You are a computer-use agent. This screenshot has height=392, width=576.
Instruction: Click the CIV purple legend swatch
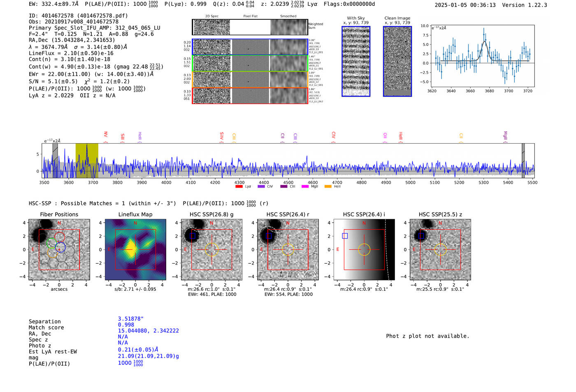[x=261, y=186]
